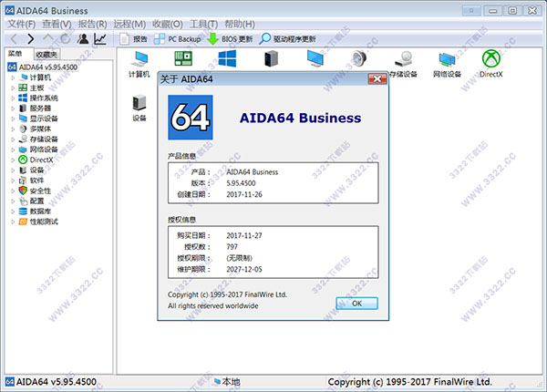Select 软件 in the tree
Screen dimensions: 547x392
(x=36, y=181)
